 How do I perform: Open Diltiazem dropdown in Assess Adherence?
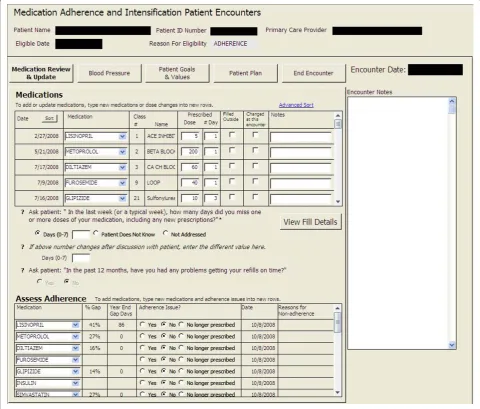pos(76,348)
